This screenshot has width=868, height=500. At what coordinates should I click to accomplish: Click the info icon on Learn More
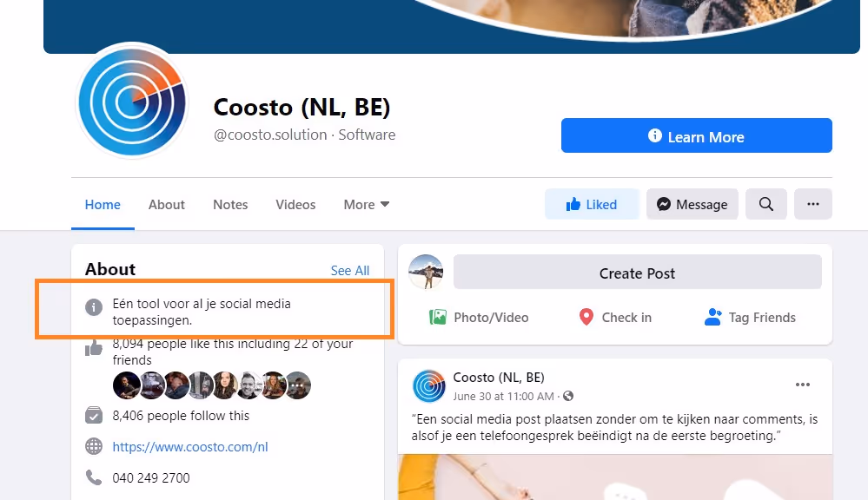655,135
